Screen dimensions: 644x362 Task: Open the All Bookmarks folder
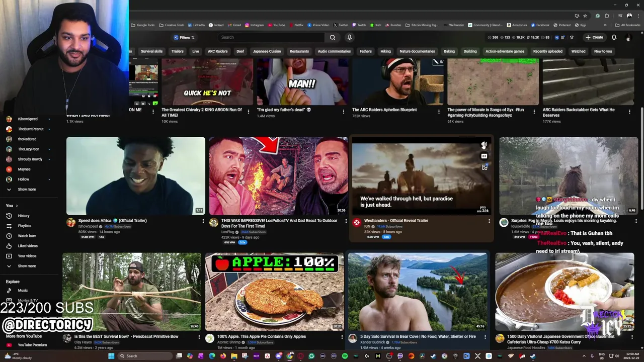[x=628, y=25]
